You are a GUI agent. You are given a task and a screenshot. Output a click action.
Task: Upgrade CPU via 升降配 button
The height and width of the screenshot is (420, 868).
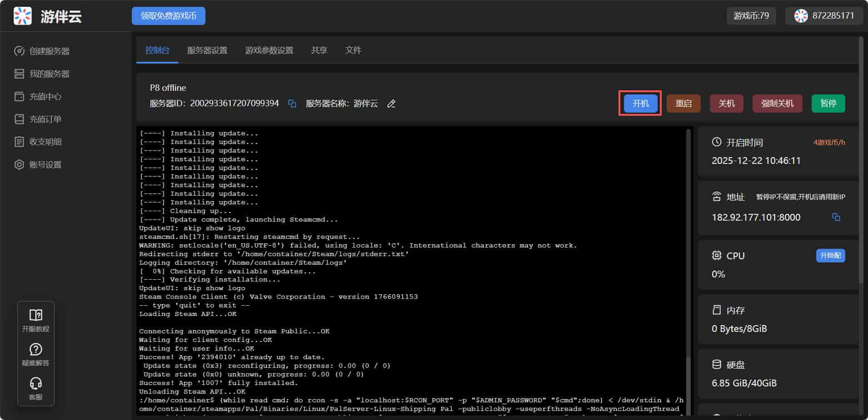point(830,256)
